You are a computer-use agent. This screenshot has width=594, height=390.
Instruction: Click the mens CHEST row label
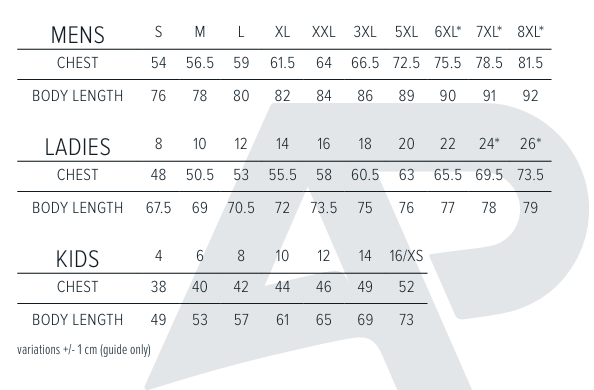pyautogui.click(x=78, y=63)
